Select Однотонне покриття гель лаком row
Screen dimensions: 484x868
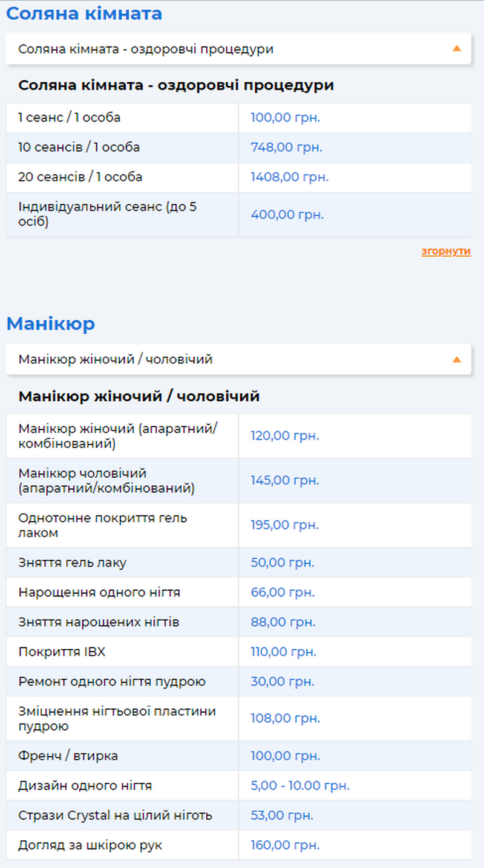point(103,525)
